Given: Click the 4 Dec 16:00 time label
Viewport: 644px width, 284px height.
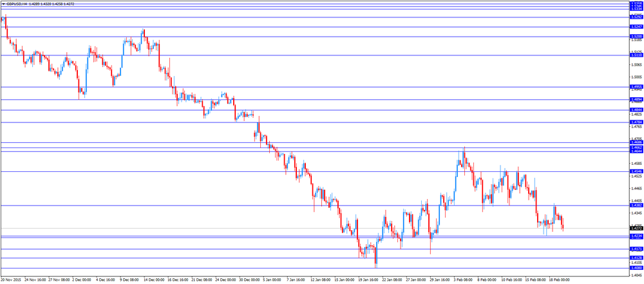Looking at the screenshot, I should click(x=107, y=279).
